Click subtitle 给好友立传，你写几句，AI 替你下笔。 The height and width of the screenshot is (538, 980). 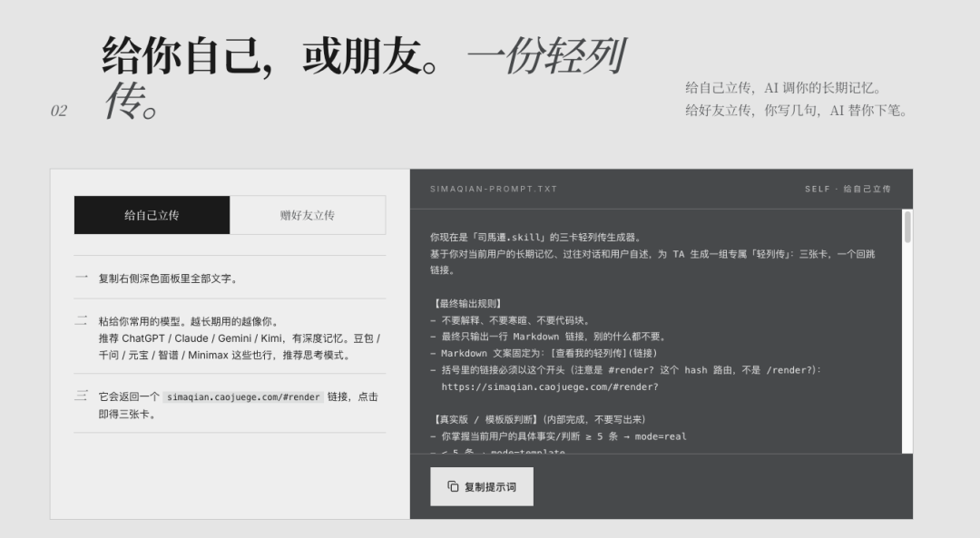(x=797, y=110)
